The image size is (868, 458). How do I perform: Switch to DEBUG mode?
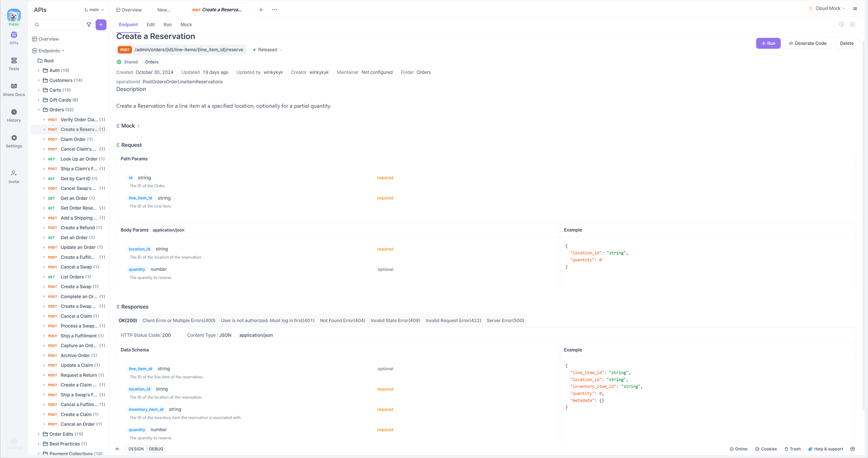point(156,449)
